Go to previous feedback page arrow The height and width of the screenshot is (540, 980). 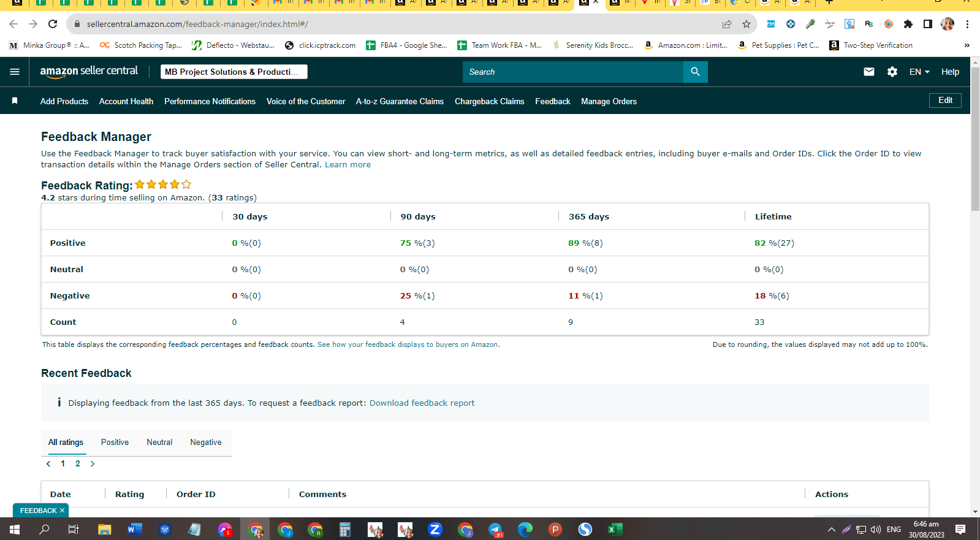click(48, 464)
